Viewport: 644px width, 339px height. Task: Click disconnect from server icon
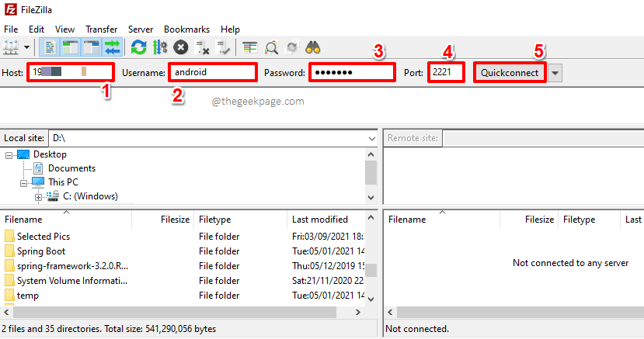[202, 47]
